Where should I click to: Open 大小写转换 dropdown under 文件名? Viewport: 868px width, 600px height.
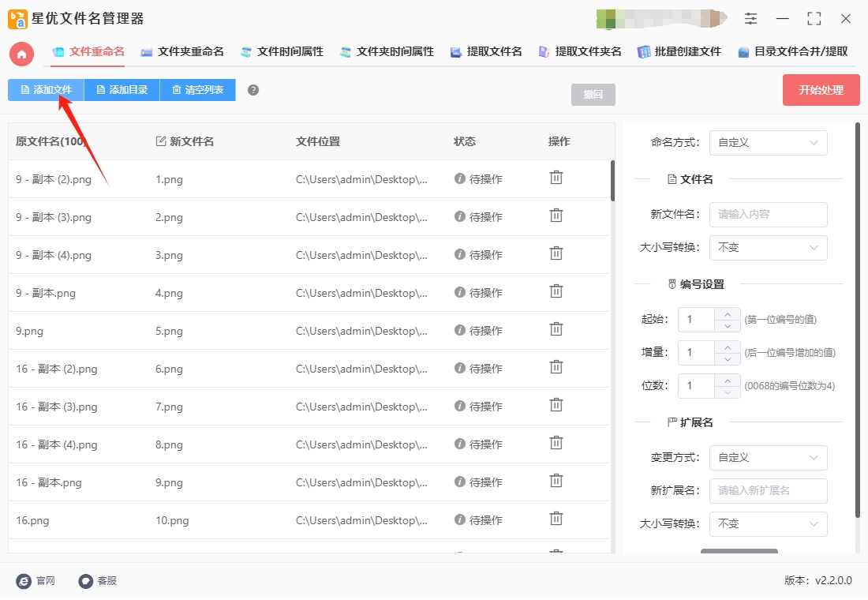tap(768, 248)
